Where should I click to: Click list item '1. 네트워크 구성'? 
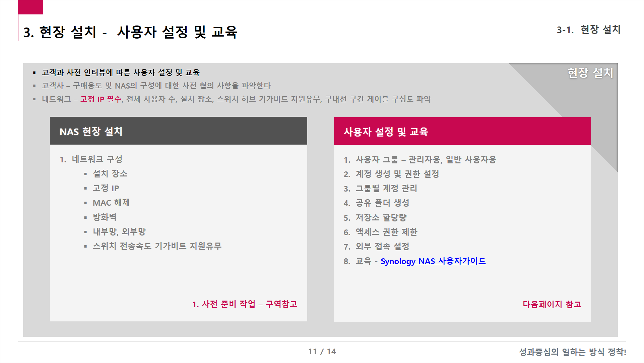[91, 159]
